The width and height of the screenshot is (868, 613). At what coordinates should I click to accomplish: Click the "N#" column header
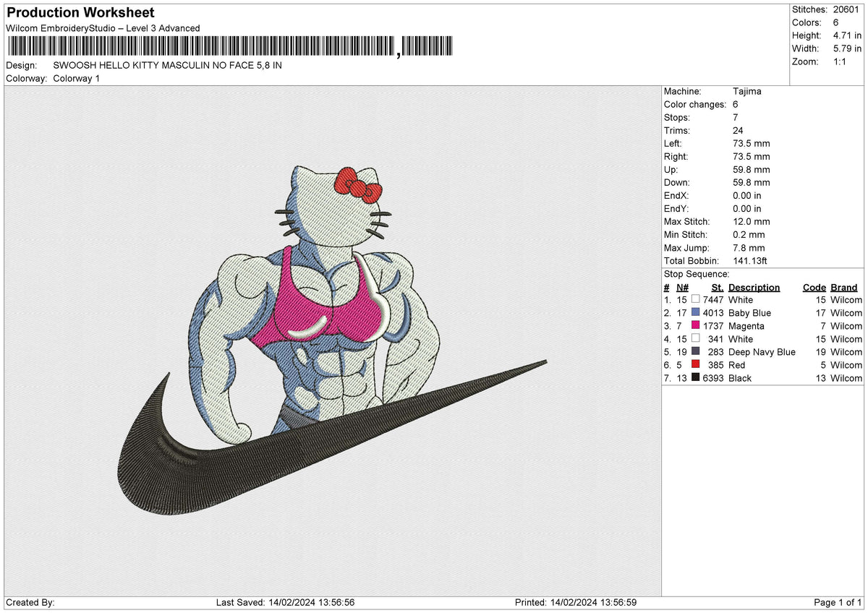[x=683, y=287]
